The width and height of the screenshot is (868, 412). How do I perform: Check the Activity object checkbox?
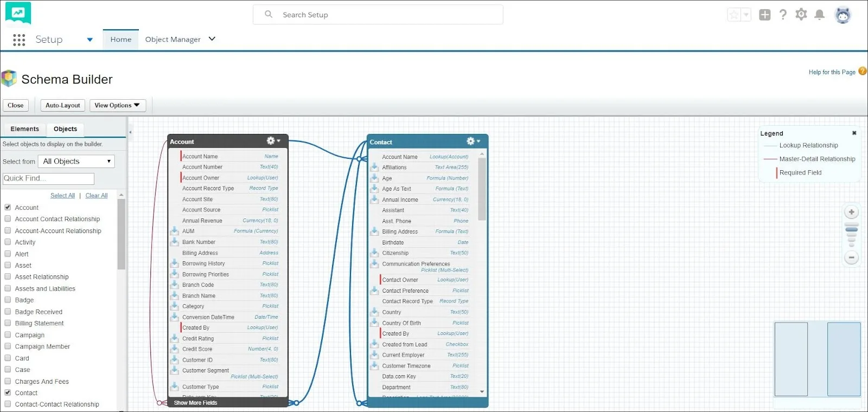8,242
